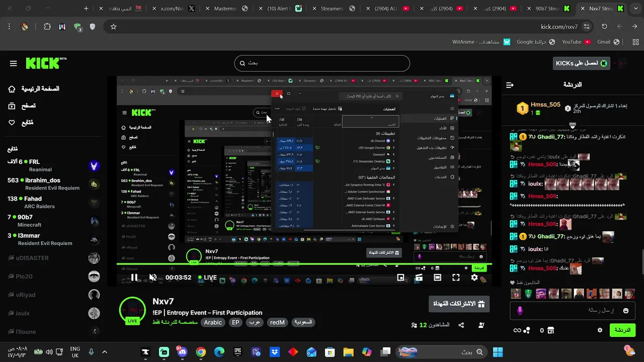Open FRL channel in followed list
The height and width of the screenshot is (362, 644).
pyautogui.click(x=53, y=165)
